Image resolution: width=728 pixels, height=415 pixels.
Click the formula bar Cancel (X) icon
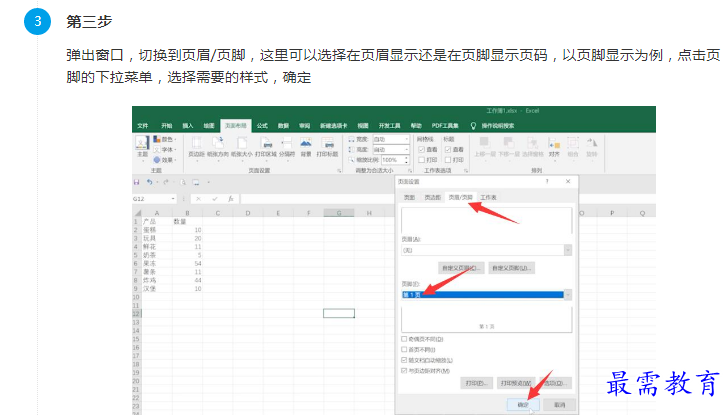pos(198,199)
